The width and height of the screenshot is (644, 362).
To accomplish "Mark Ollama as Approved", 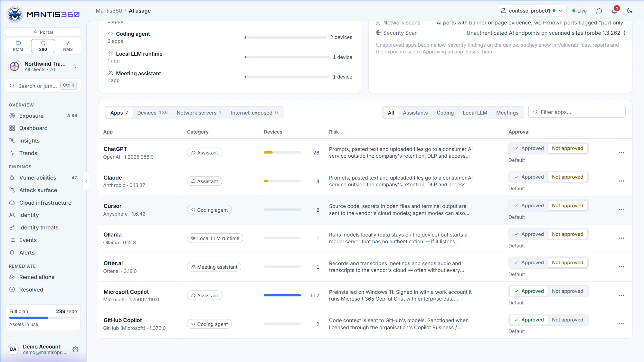I will pos(529,234).
